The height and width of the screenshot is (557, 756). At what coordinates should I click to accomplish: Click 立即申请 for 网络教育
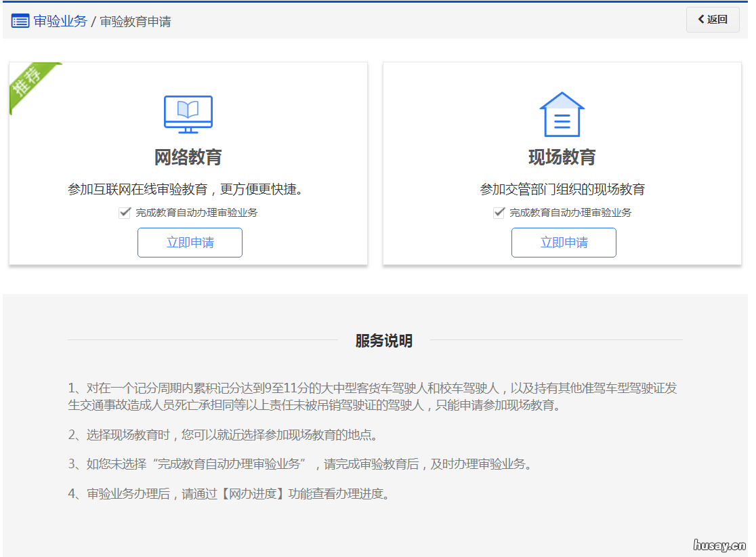coord(190,242)
